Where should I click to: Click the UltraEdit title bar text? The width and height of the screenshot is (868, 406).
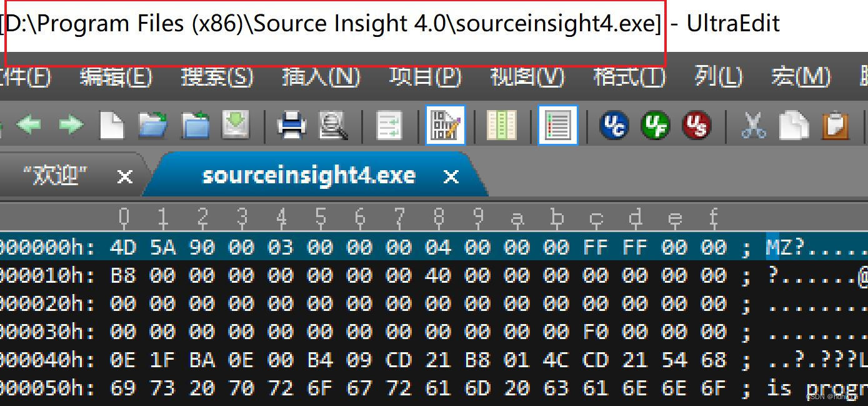point(733,24)
